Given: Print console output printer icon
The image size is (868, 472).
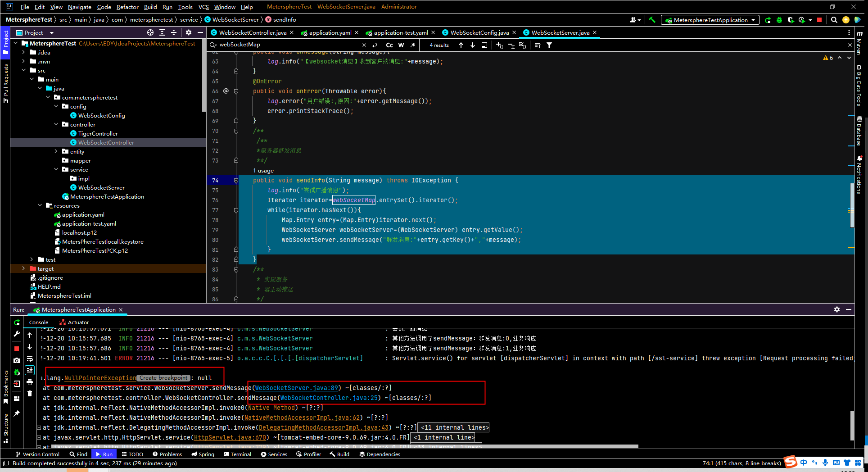Looking at the screenshot, I should point(30,382).
